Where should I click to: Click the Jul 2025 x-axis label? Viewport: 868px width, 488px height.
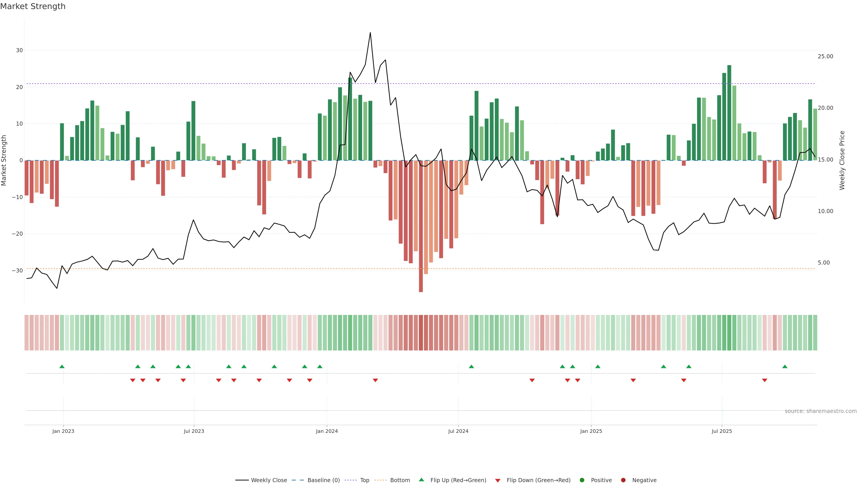click(722, 431)
